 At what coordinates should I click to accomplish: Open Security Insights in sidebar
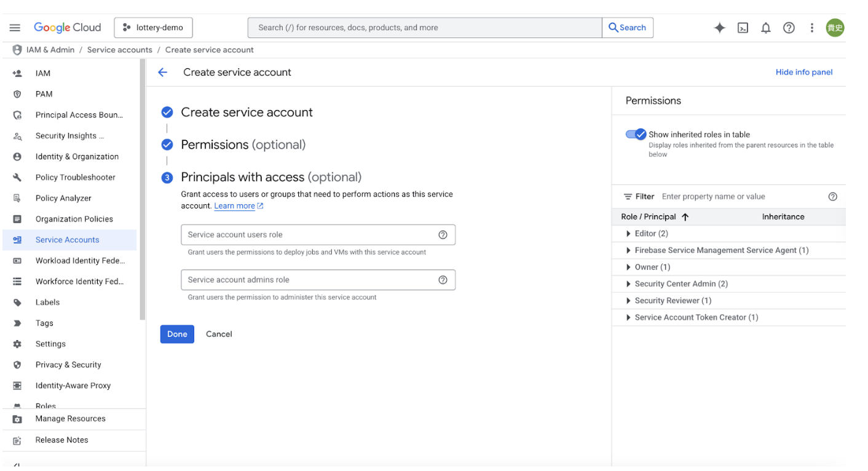tap(69, 136)
